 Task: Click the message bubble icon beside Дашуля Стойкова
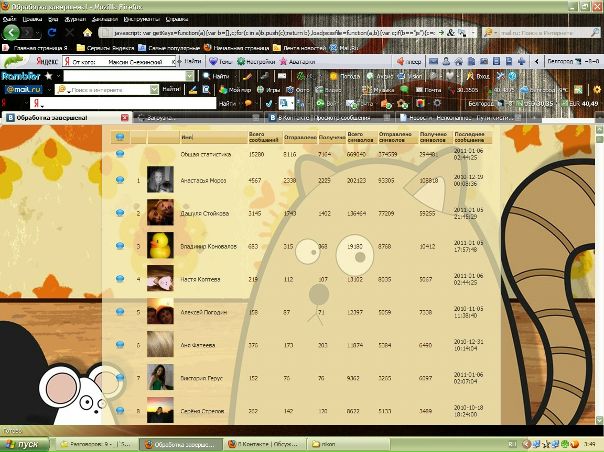(120, 212)
